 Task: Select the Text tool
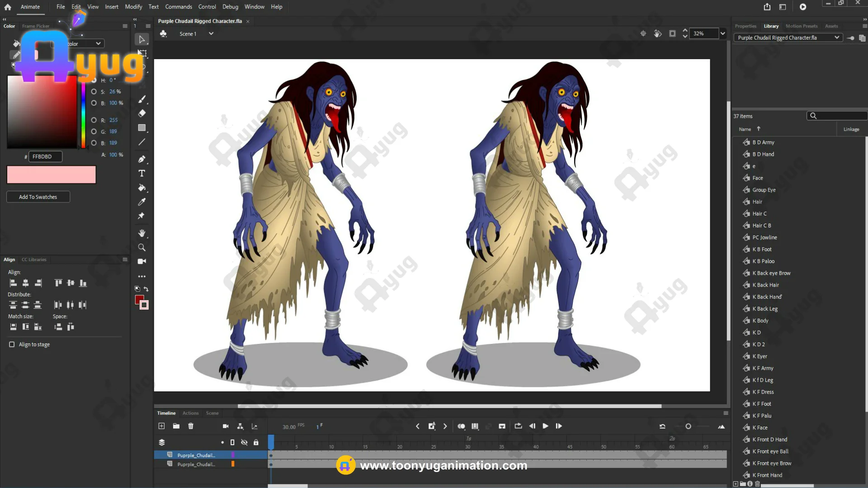point(142,174)
